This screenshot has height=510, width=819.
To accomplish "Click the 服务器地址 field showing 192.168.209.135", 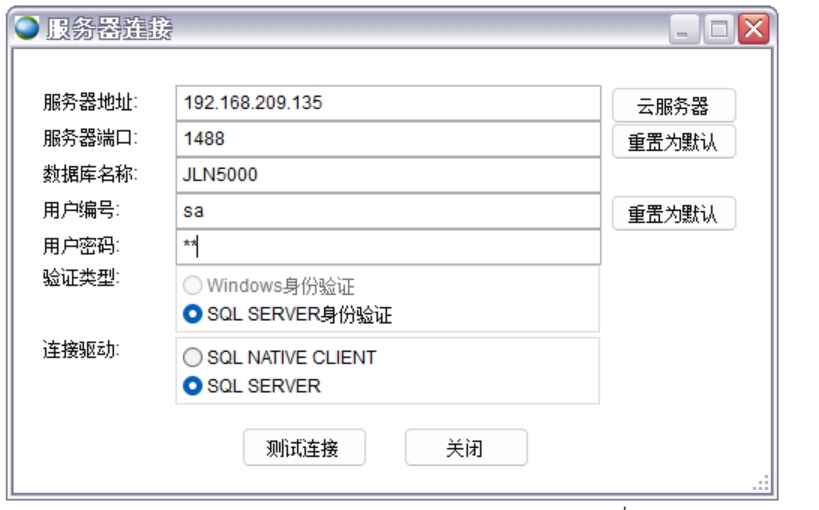I will (386, 102).
